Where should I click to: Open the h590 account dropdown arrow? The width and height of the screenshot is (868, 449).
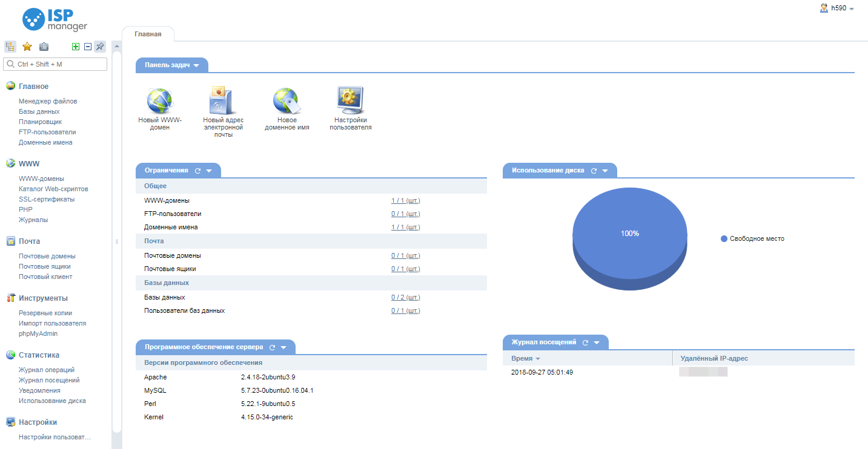(x=852, y=9)
